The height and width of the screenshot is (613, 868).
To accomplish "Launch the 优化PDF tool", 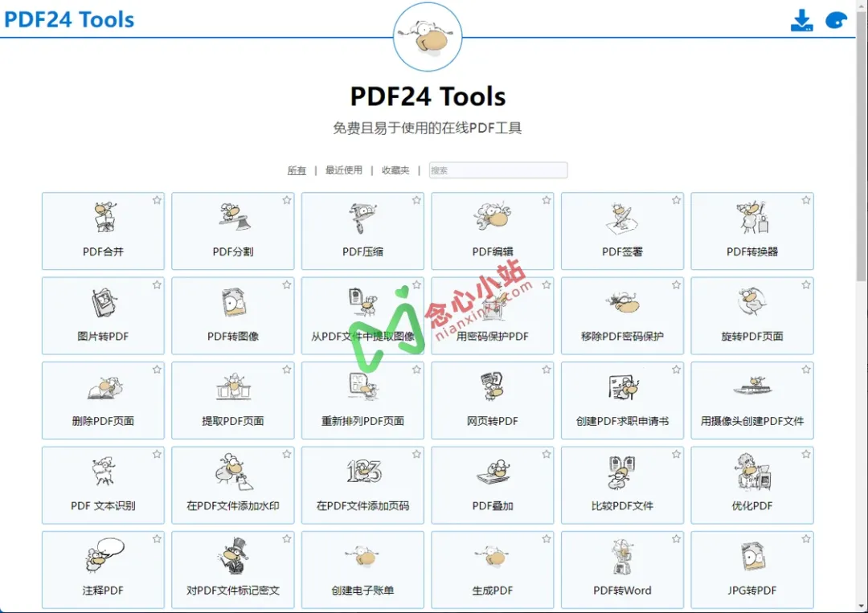I will 752,485.
